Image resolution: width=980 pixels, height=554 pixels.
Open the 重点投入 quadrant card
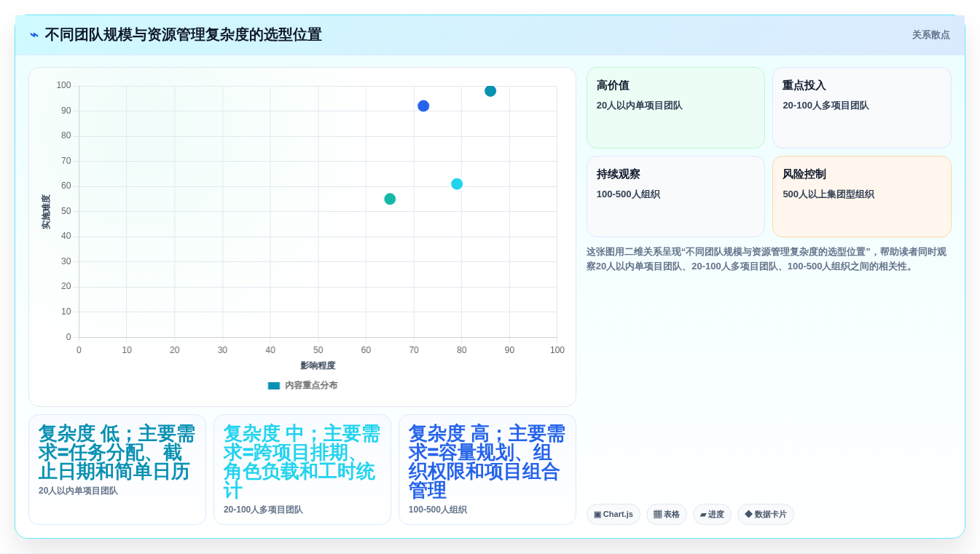point(862,108)
